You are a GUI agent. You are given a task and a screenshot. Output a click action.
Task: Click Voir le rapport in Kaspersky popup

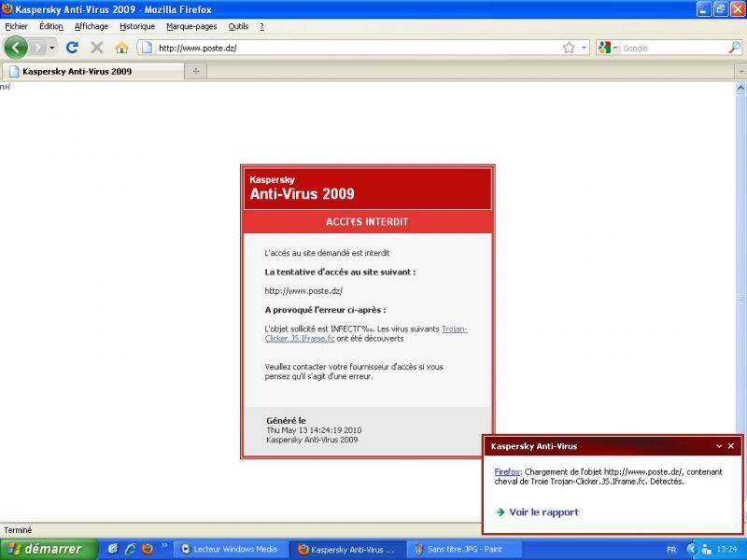[543, 511]
